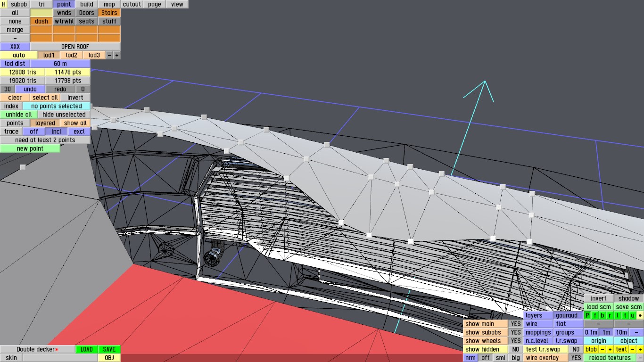Select lod3

tap(94, 55)
